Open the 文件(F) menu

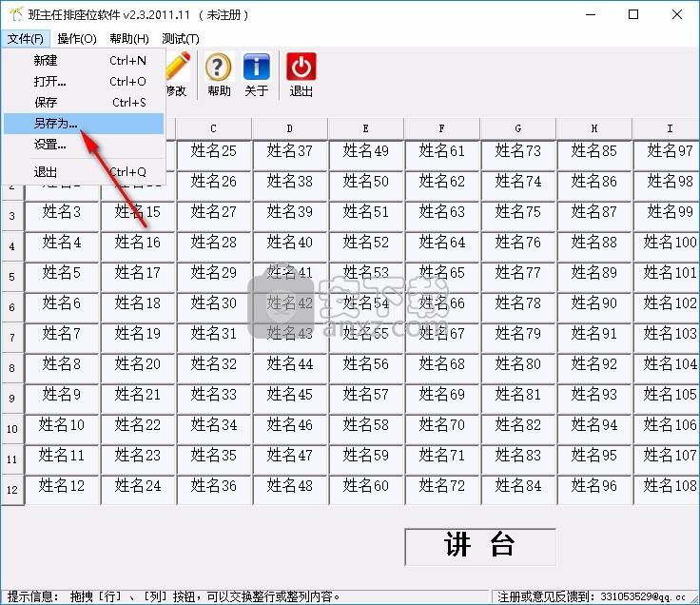(26, 39)
